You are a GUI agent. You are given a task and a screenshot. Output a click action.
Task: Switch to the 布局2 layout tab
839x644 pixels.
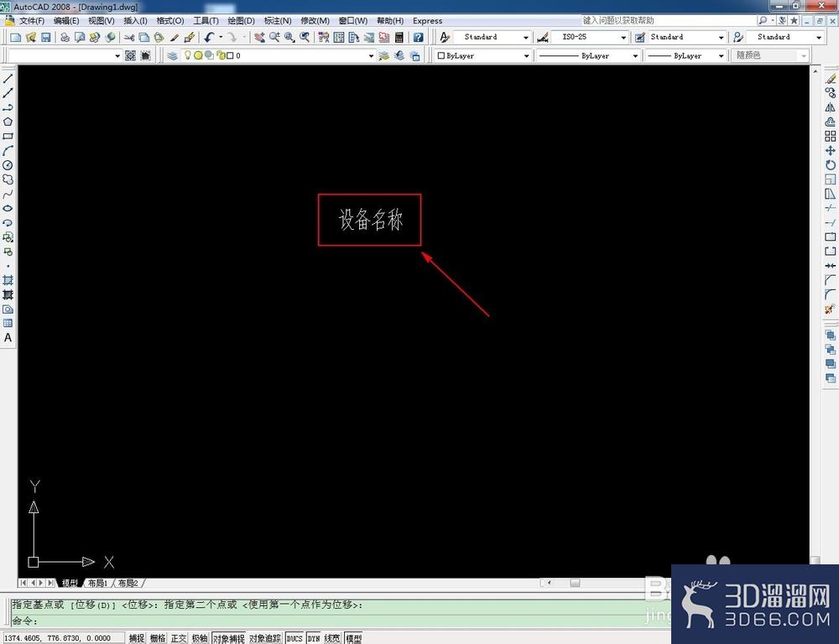tap(128, 583)
